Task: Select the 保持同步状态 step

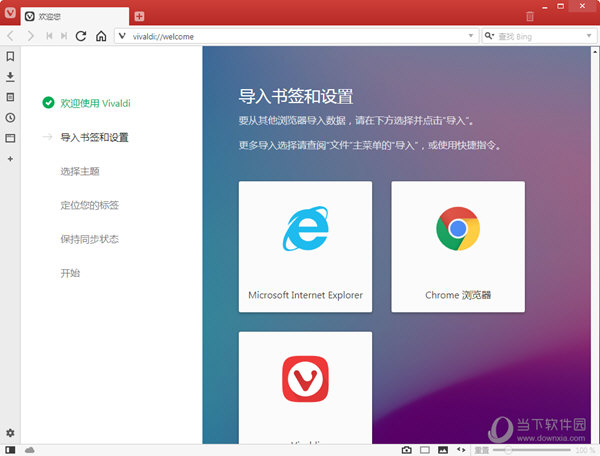Action: pyautogui.click(x=90, y=239)
